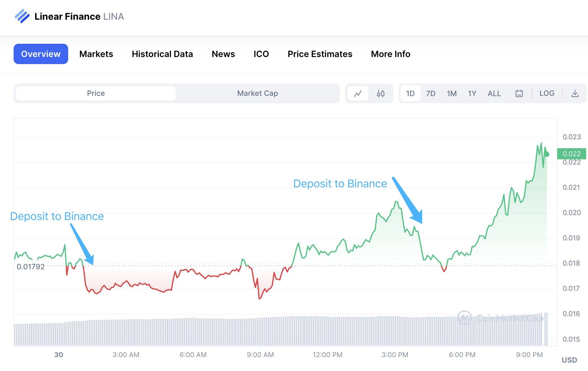Viewport: 588px width, 371px height.
Task: Select the 1Y time range
Action: point(472,93)
